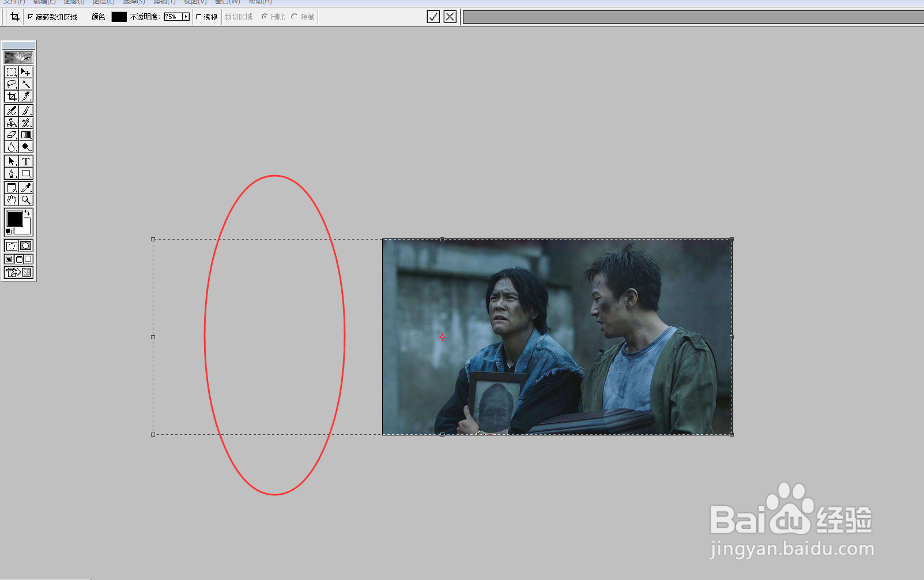Select the Gradient tool
The height and width of the screenshot is (580, 924).
coord(26,135)
